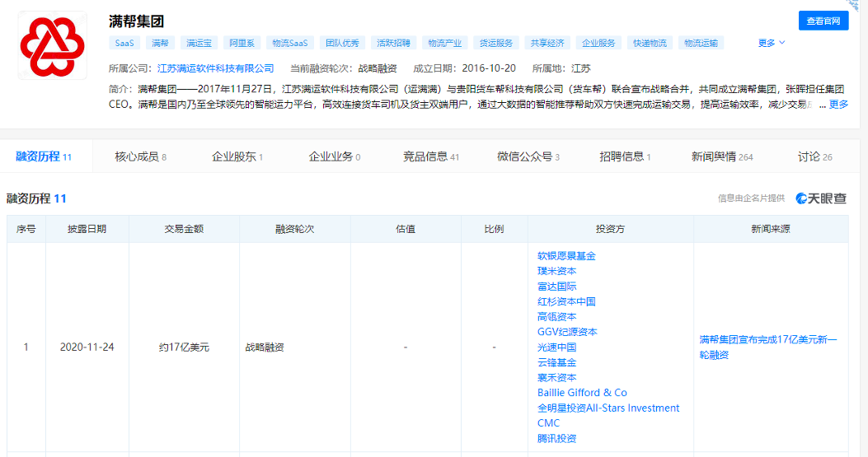This screenshot has width=868, height=457.
Task: Switch to the 竞品信息 tab
Action: pos(431,156)
